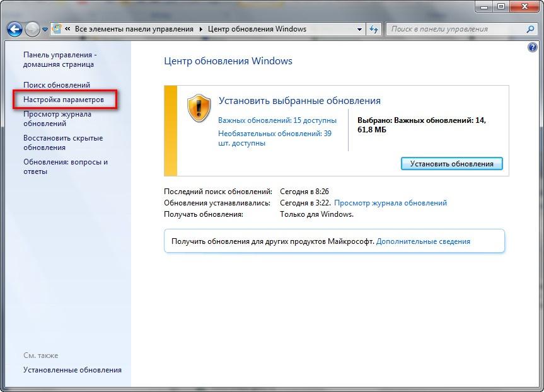
Task: Maximize the Windows Update window
Action: tap(501, 6)
